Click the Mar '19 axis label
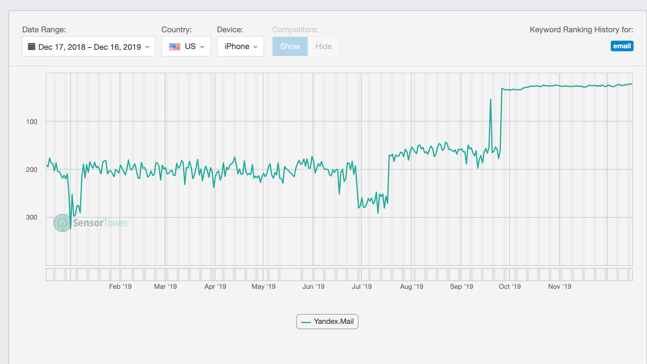Image resolution: width=647 pixels, height=364 pixels. tap(165, 286)
